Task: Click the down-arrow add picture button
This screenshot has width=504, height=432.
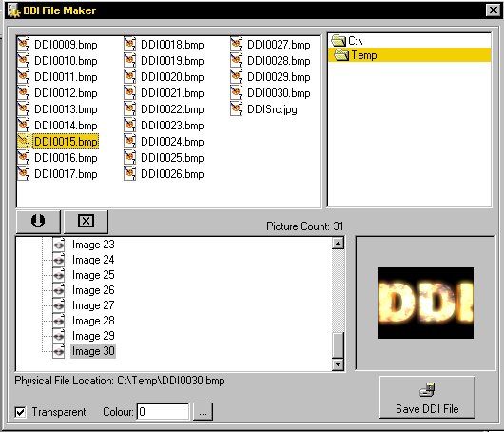Action: tap(38, 222)
